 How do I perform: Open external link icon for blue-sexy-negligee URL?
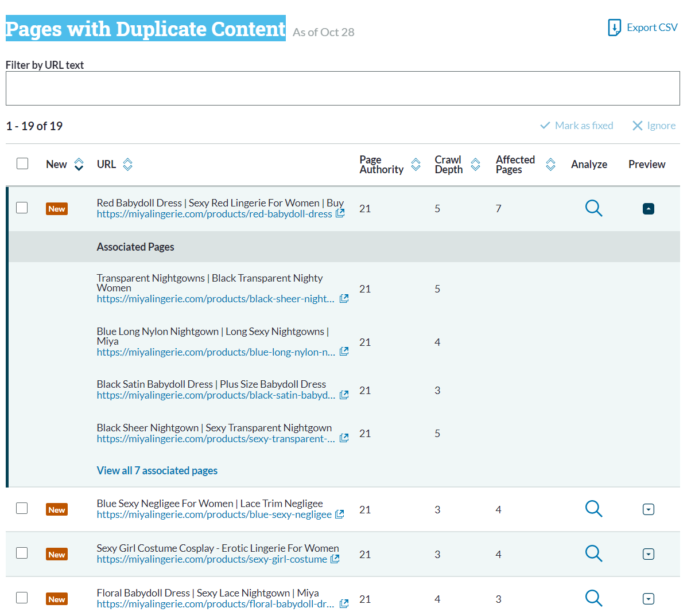340,514
